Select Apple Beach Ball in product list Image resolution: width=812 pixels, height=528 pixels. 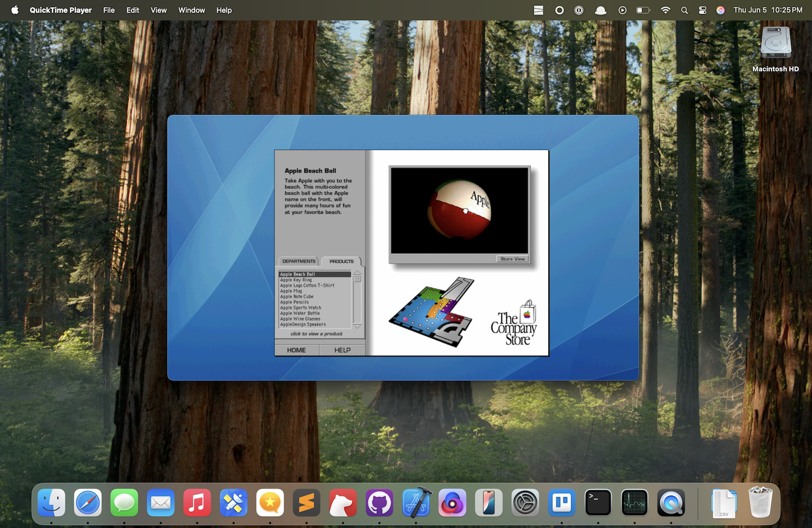click(315, 274)
